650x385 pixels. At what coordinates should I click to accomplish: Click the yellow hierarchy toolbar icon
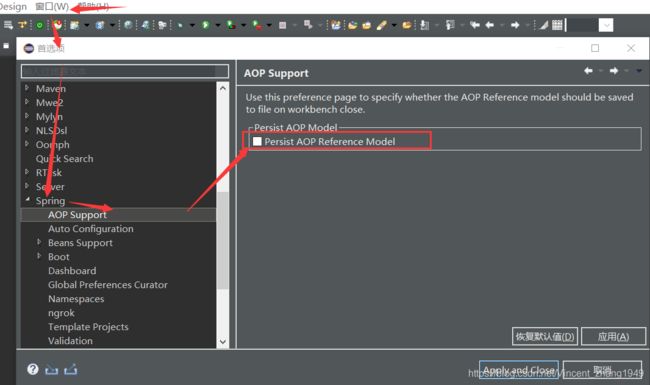pyautogui.click(x=22, y=25)
